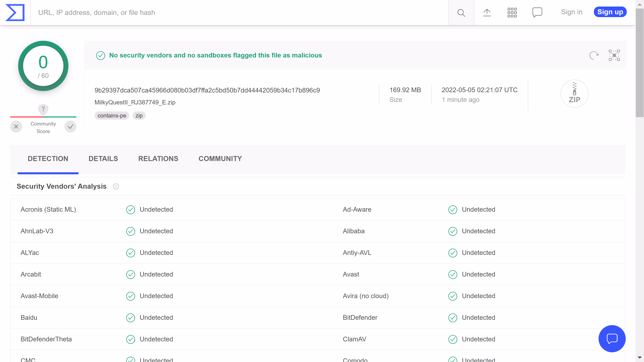Click the 0 / 60 detection score gauge
The width and height of the screenshot is (644, 362).
(x=43, y=66)
